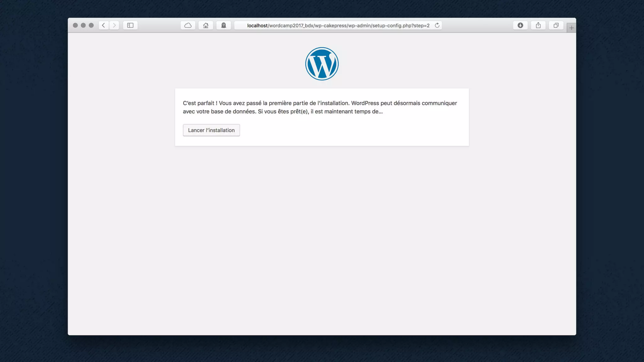
Task: Zoom the Safari window to fullscreen
Action: point(91,25)
